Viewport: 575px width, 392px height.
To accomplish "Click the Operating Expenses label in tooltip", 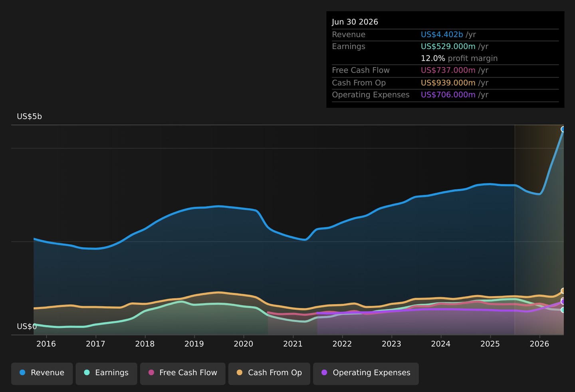I will coord(371,95).
